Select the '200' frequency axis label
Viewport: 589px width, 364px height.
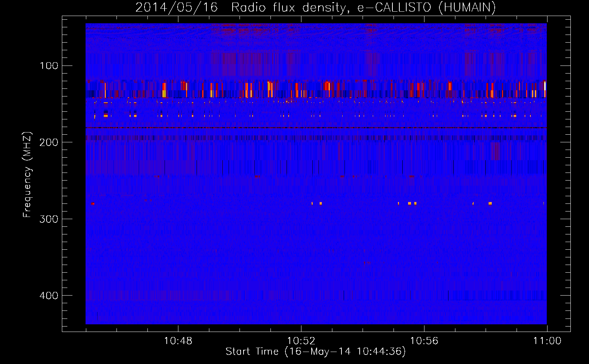coord(49,142)
